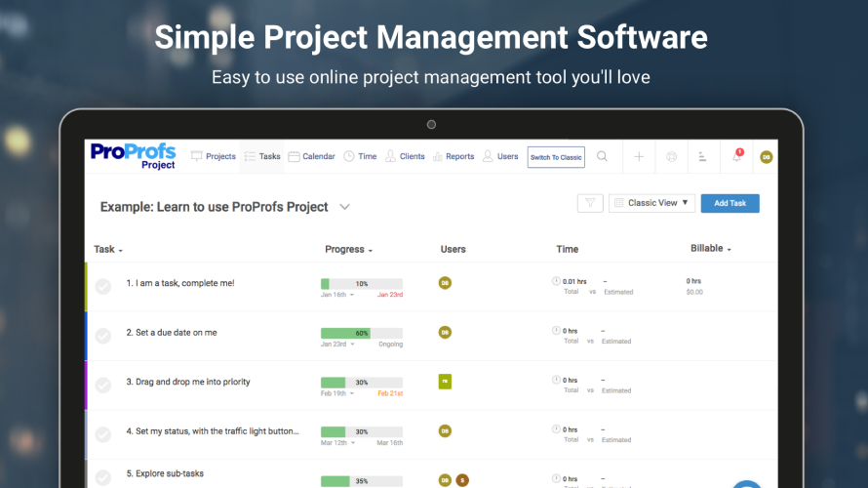Open the Progress column sort dropdown
Viewport: 868px width, 488px height.
(349, 250)
